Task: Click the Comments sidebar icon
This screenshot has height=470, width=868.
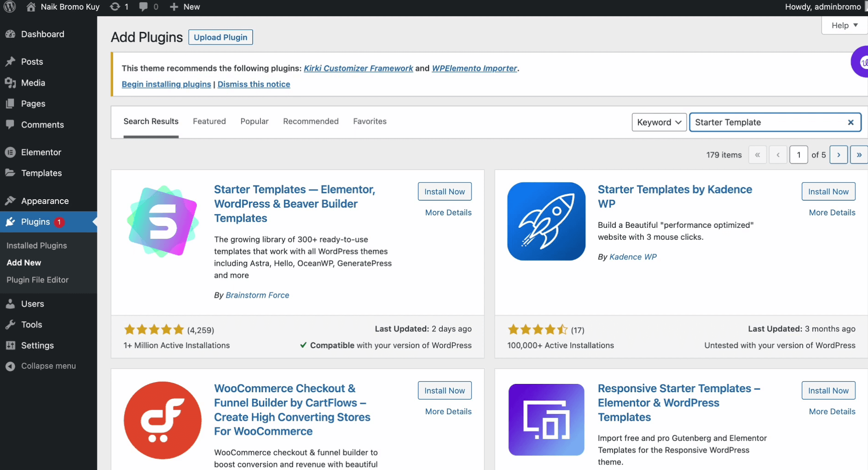Action: pyautogui.click(x=10, y=125)
